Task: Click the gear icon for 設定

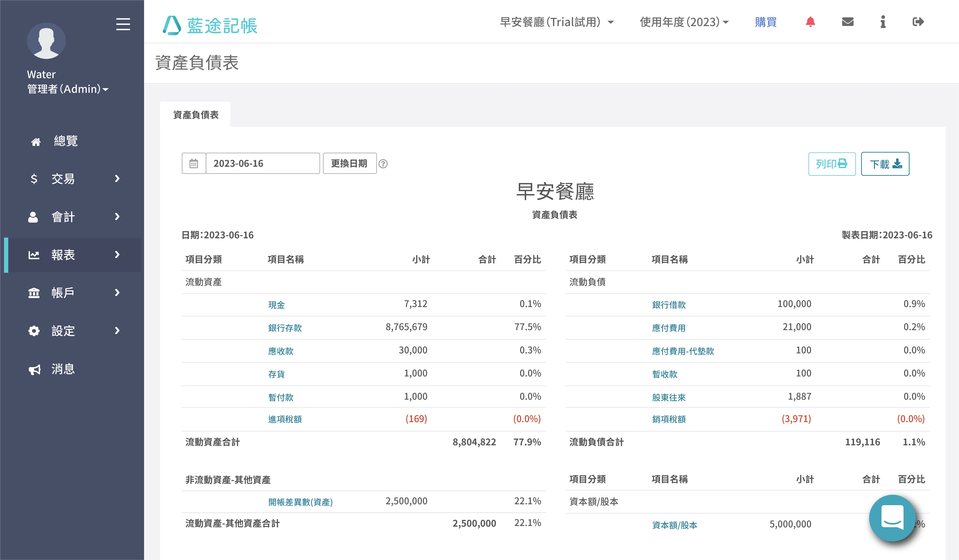Action: [x=34, y=331]
